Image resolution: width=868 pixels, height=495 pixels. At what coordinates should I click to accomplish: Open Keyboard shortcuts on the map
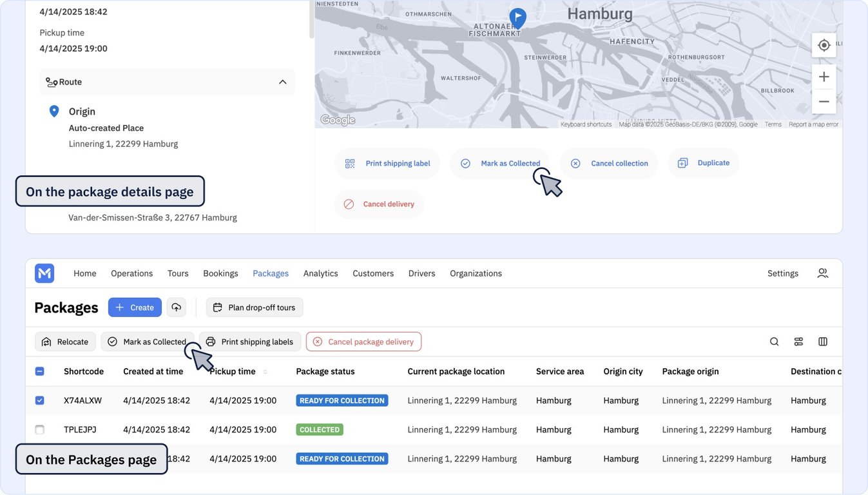click(x=586, y=124)
